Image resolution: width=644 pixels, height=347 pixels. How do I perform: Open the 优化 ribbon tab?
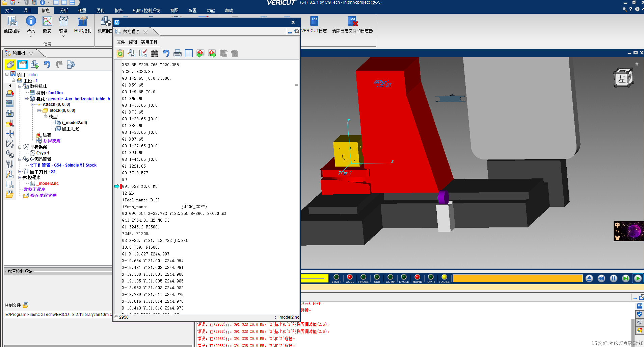click(100, 10)
